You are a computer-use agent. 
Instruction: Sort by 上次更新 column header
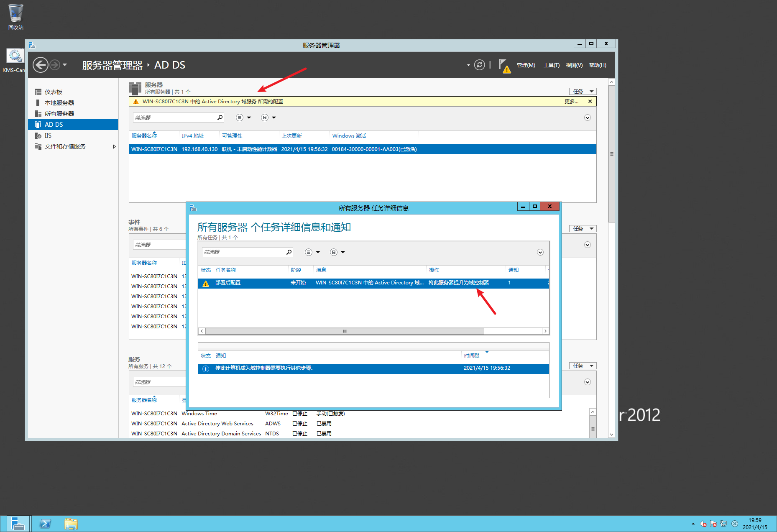(291, 136)
